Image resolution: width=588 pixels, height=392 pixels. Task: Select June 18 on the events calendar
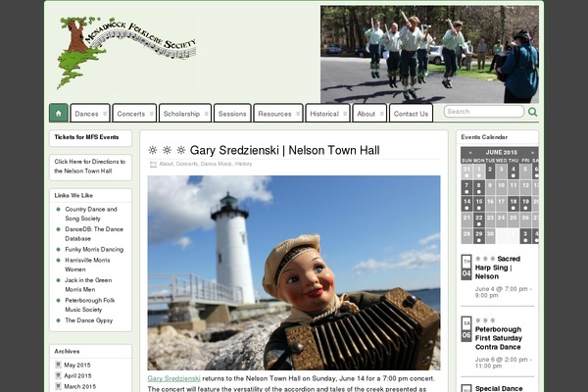tap(514, 203)
